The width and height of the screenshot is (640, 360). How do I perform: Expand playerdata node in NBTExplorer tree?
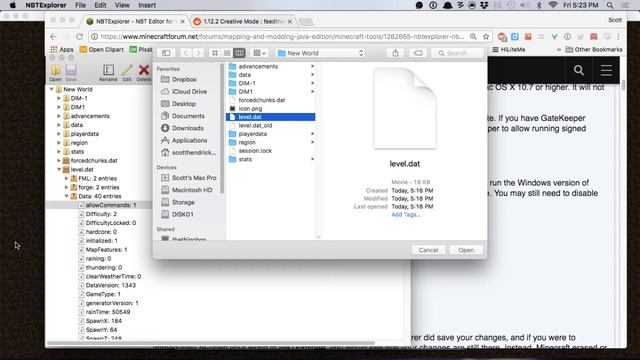pyautogui.click(x=59, y=134)
